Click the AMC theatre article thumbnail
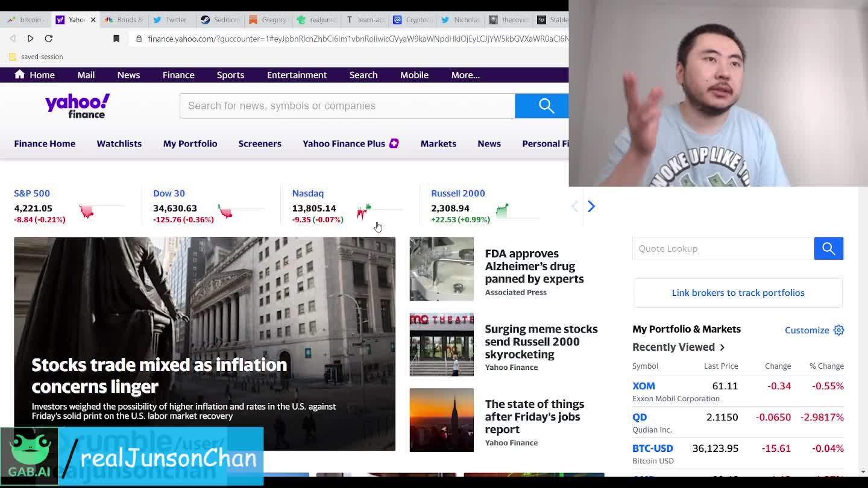 [441, 344]
